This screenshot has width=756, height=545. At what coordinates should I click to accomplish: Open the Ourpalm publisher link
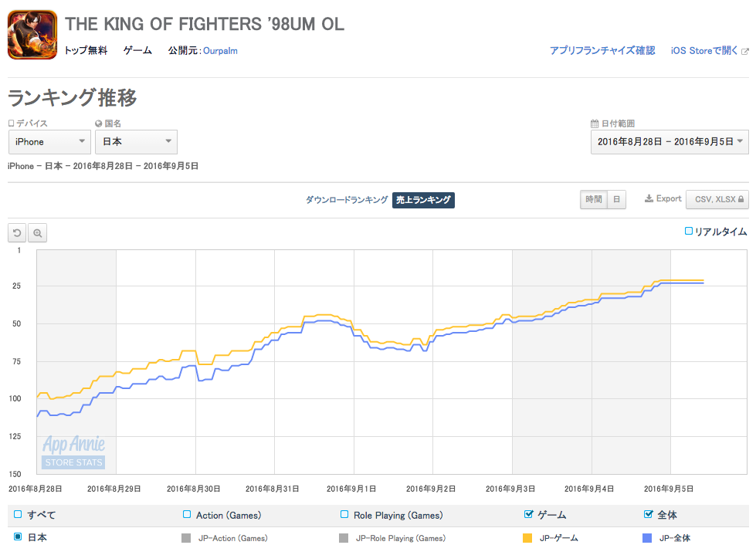pyautogui.click(x=220, y=51)
